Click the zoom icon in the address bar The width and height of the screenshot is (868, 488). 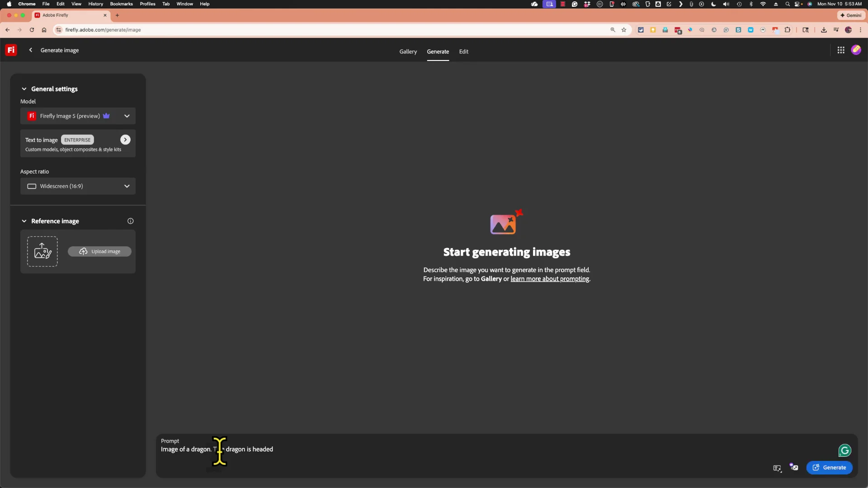613,30
